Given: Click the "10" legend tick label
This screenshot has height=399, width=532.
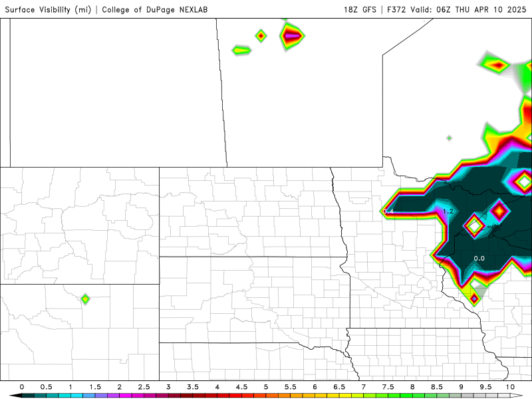Looking at the screenshot, I should 510,387.
